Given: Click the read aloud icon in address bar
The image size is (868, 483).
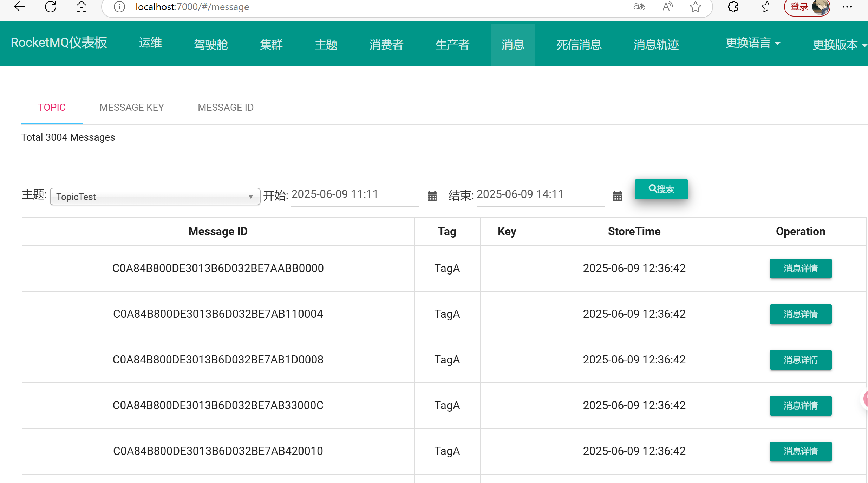Looking at the screenshot, I should click(667, 7).
